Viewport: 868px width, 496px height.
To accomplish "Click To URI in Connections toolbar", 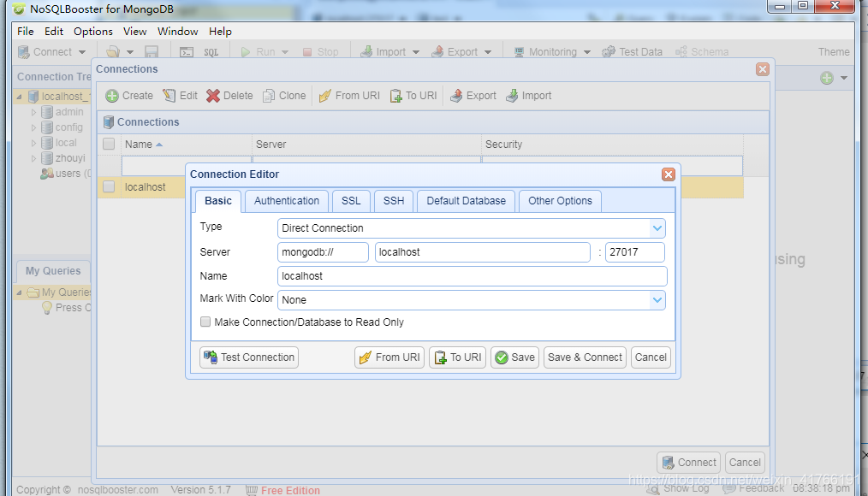I will (413, 96).
